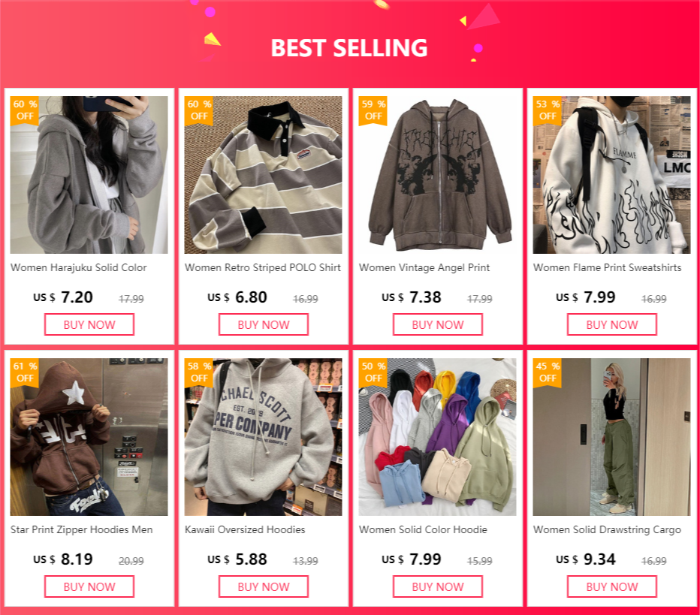Click Buy Now under Kawaii Oversized Hoodies
The width and height of the screenshot is (700, 615).
pyautogui.click(x=264, y=586)
